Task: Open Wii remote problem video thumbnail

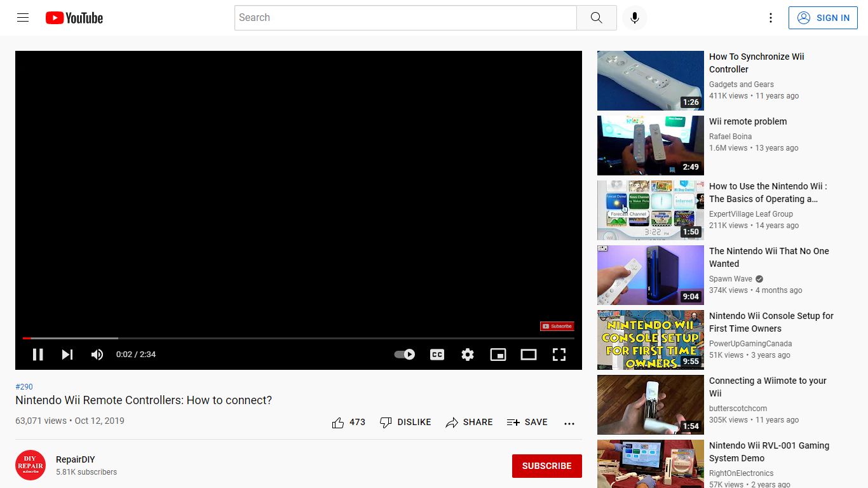Action: (651, 146)
